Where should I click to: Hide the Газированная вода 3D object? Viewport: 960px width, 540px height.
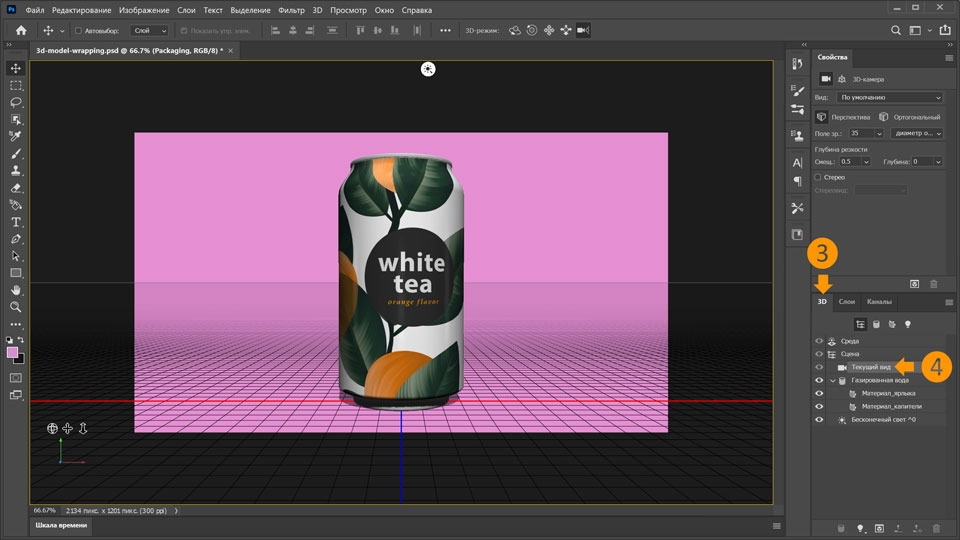(x=819, y=381)
